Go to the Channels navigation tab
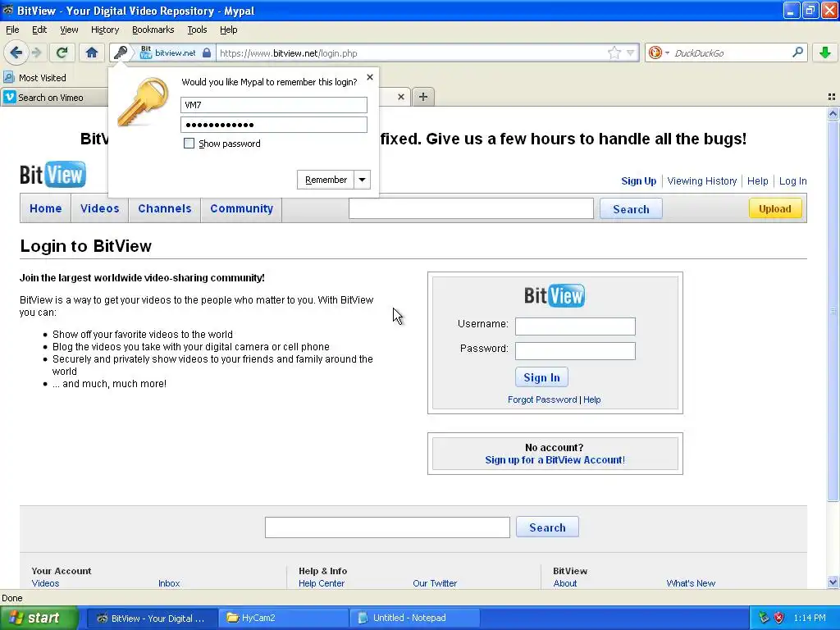Screen dimensions: 840x630 164,208
